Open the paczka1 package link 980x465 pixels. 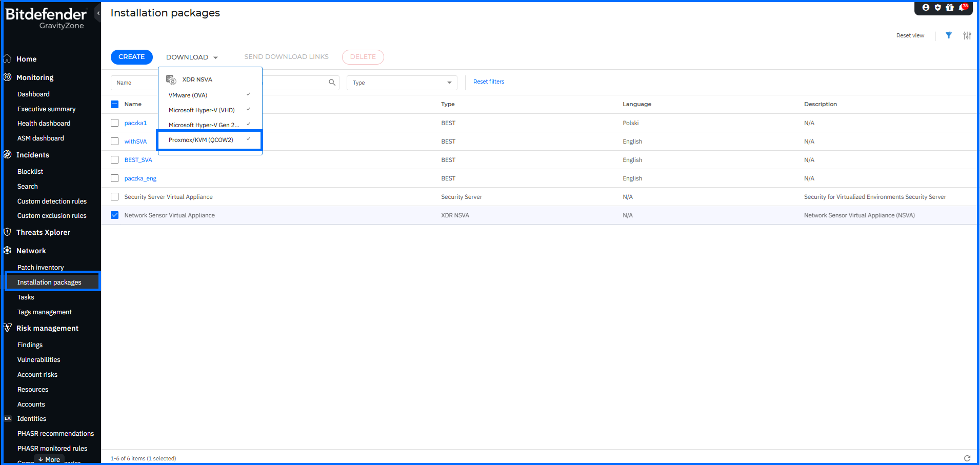click(135, 123)
